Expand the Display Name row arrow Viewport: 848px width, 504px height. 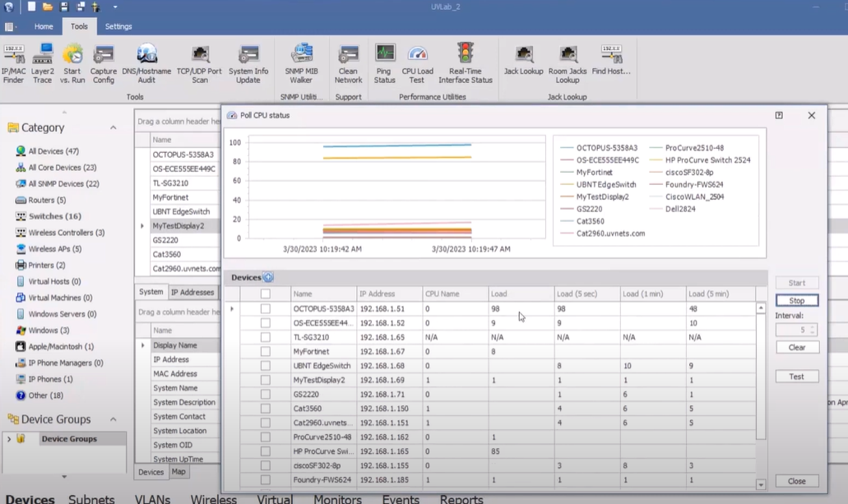point(143,345)
